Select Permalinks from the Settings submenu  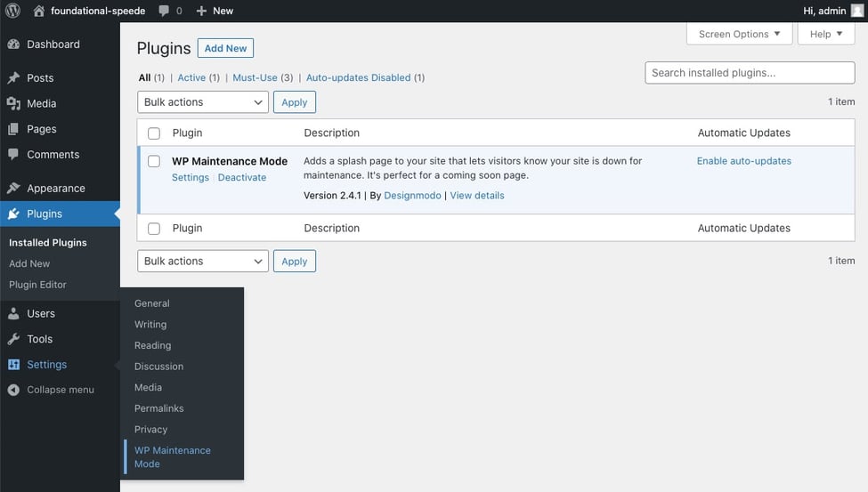point(159,408)
